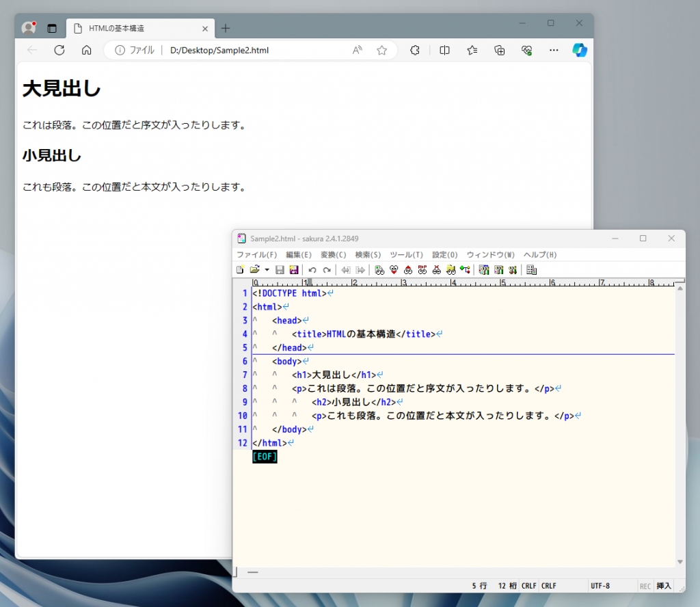
Task: Open Copilot icon in Edge
Action: (580, 50)
